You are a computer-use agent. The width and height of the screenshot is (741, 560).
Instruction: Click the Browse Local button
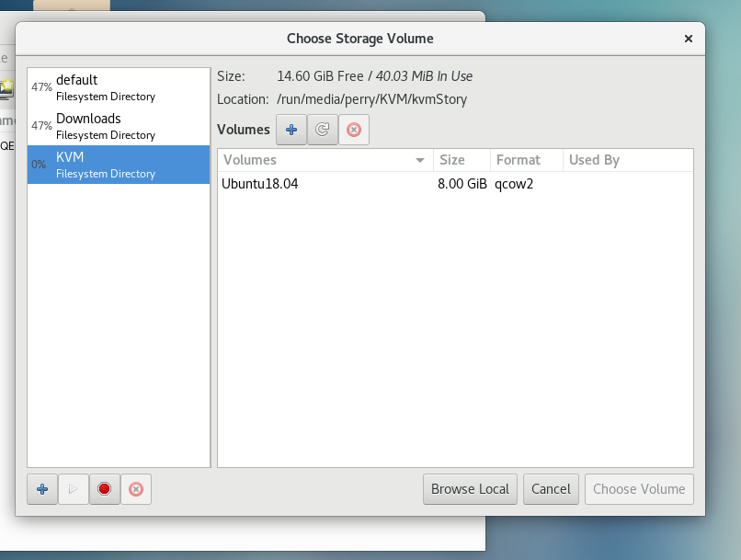[470, 489]
